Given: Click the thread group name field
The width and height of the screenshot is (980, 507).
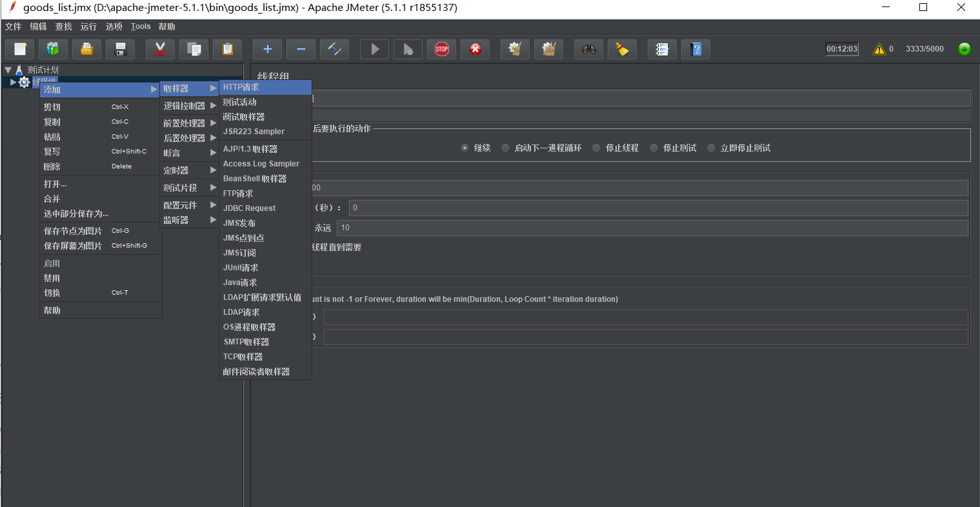Looking at the screenshot, I should (x=640, y=98).
